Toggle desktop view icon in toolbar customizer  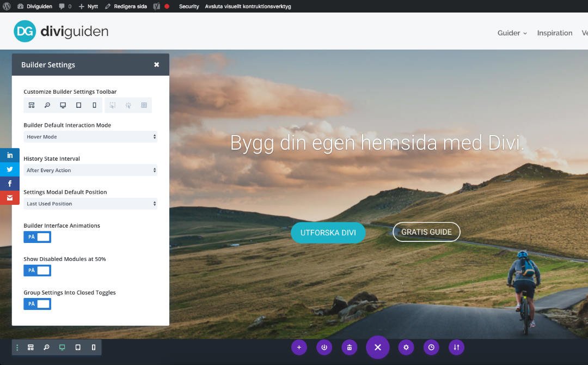pyautogui.click(x=63, y=105)
